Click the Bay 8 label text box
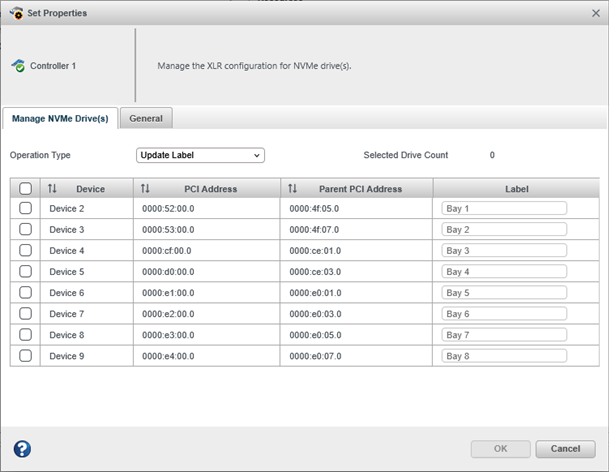 click(x=504, y=355)
